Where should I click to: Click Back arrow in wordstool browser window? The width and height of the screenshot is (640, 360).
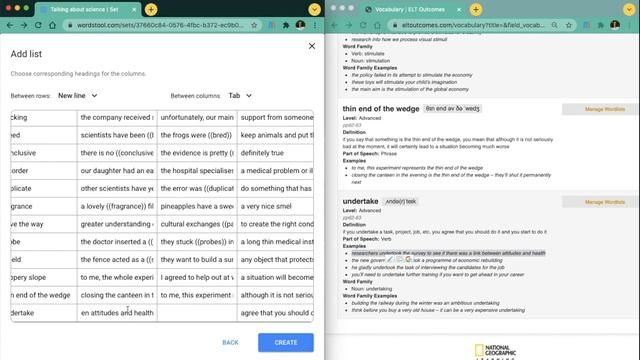[10, 25]
